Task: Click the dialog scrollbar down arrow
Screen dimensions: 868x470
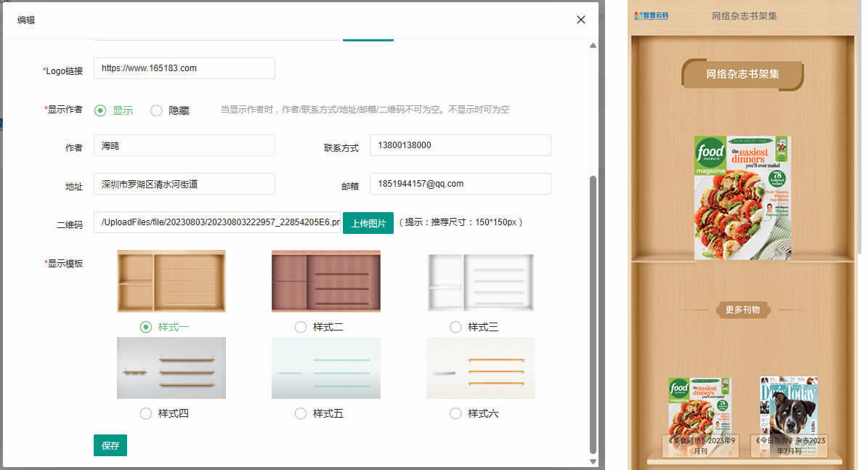Action: point(593,461)
